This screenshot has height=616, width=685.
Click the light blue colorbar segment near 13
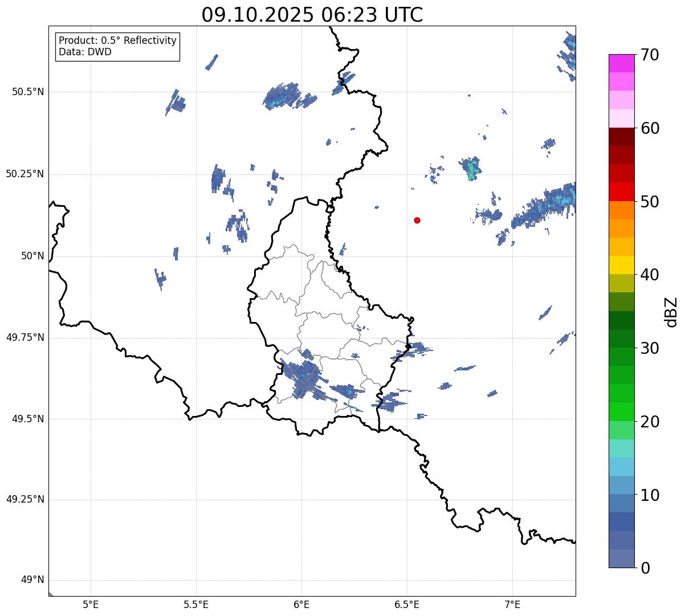621,467
